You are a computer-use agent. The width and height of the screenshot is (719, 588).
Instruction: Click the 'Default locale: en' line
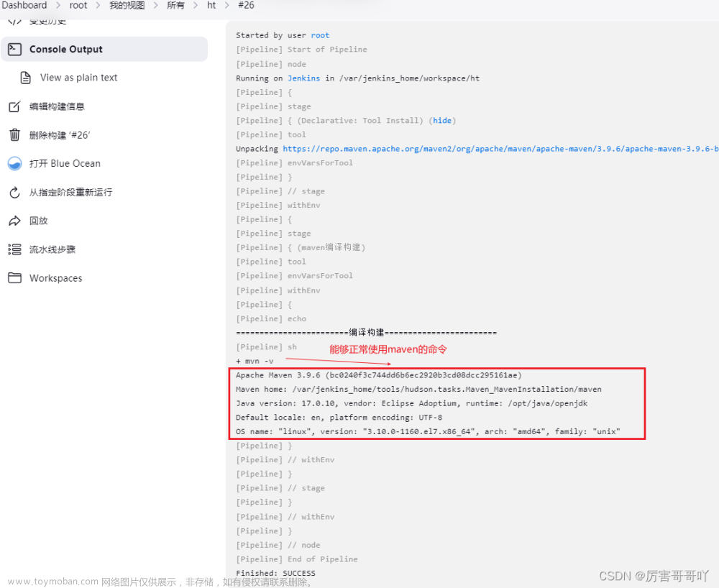pyautogui.click(x=339, y=417)
